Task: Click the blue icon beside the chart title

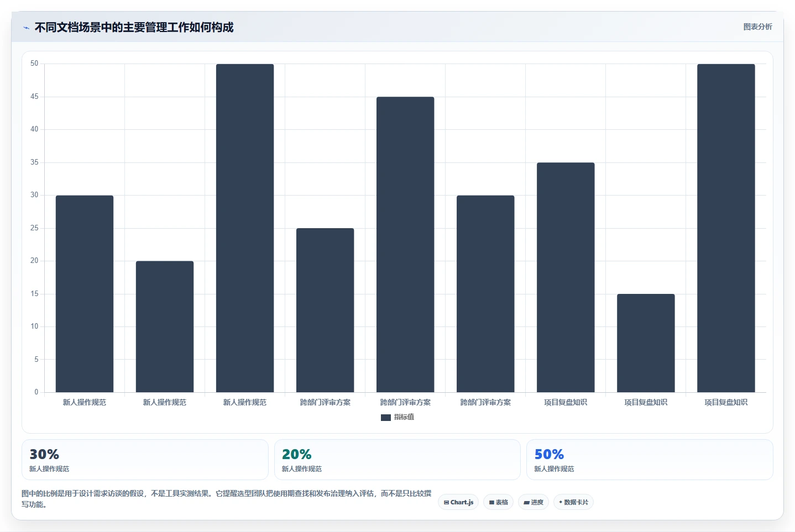Action: click(x=26, y=28)
